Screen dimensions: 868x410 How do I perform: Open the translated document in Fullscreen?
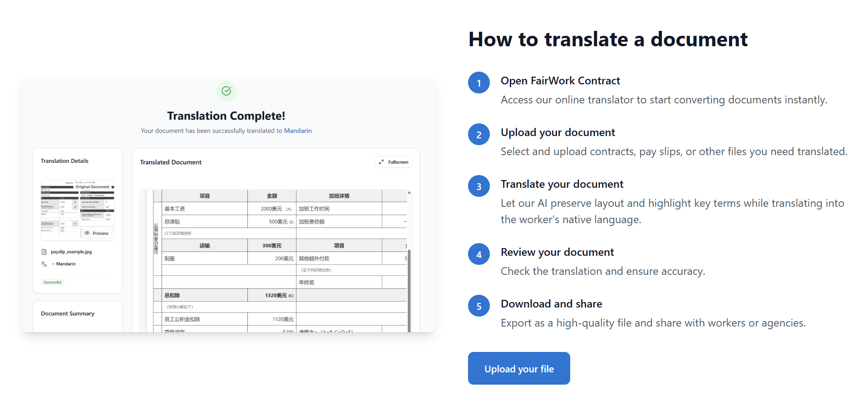(394, 162)
